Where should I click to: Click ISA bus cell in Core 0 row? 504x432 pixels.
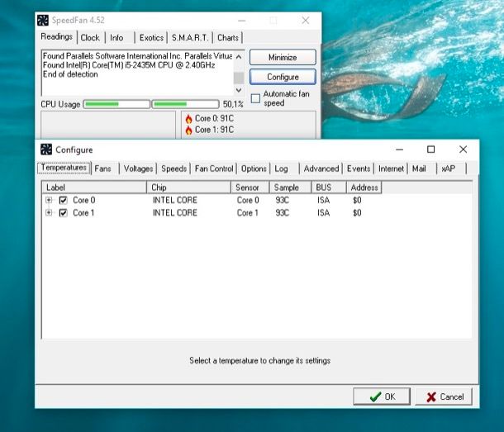tap(323, 200)
